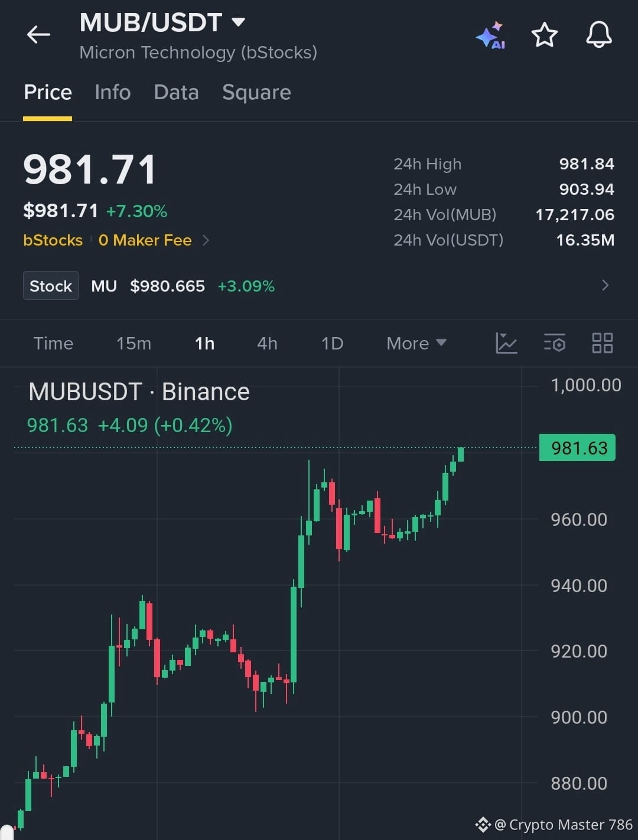This screenshot has width=638, height=840.
Task: Open price alerts bell icon
Action: pyautogui.click(x=598, y=35)
